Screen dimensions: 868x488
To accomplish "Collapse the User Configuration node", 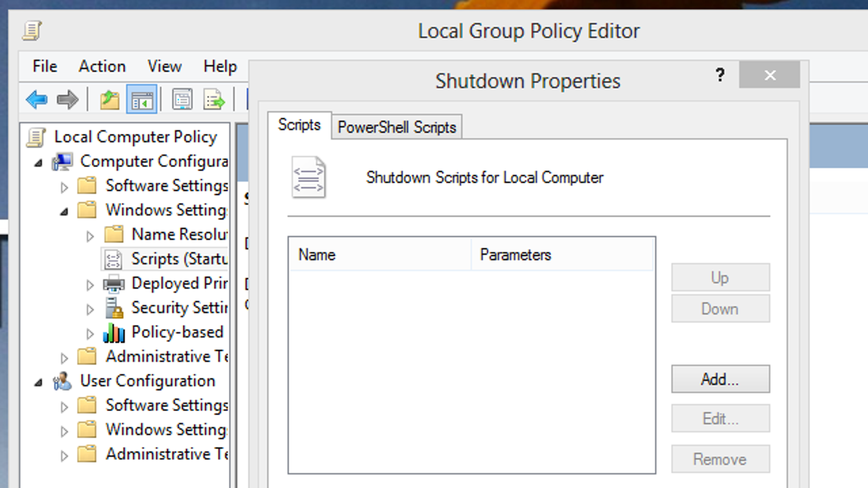I will coord(38,382).
